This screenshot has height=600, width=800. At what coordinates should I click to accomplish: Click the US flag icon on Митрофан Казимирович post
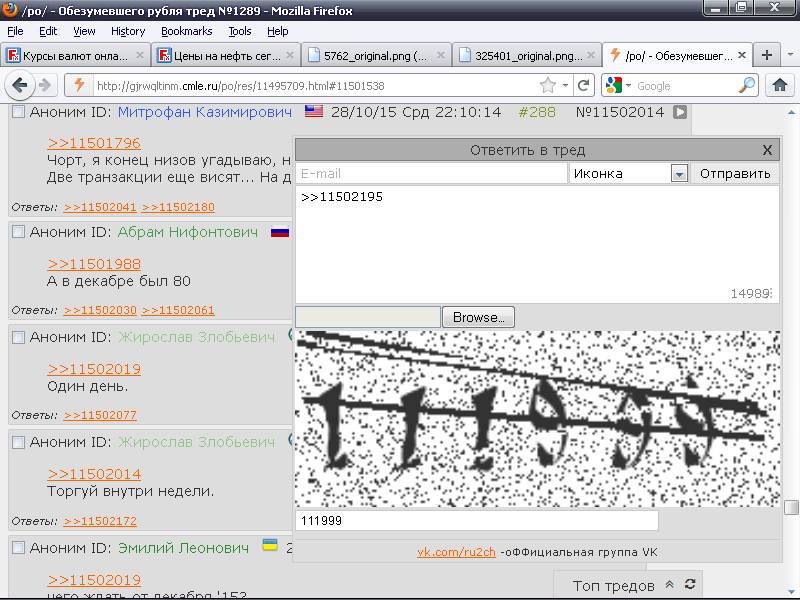coord(314,111)
